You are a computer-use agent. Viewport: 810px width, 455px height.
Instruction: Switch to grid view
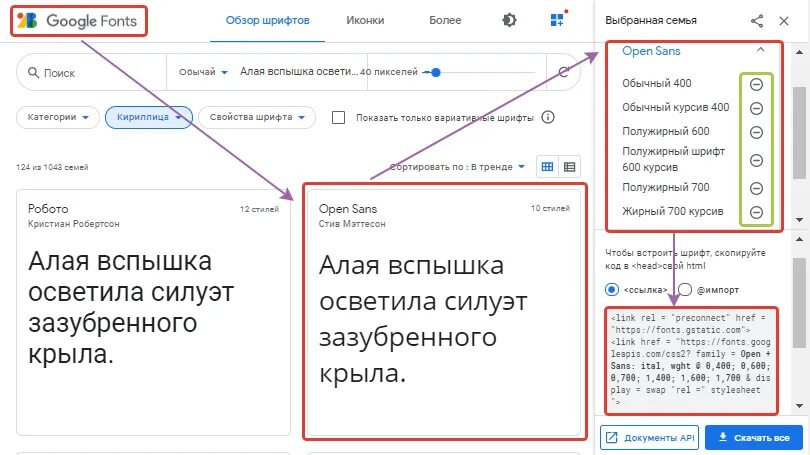tap(548, 167)
